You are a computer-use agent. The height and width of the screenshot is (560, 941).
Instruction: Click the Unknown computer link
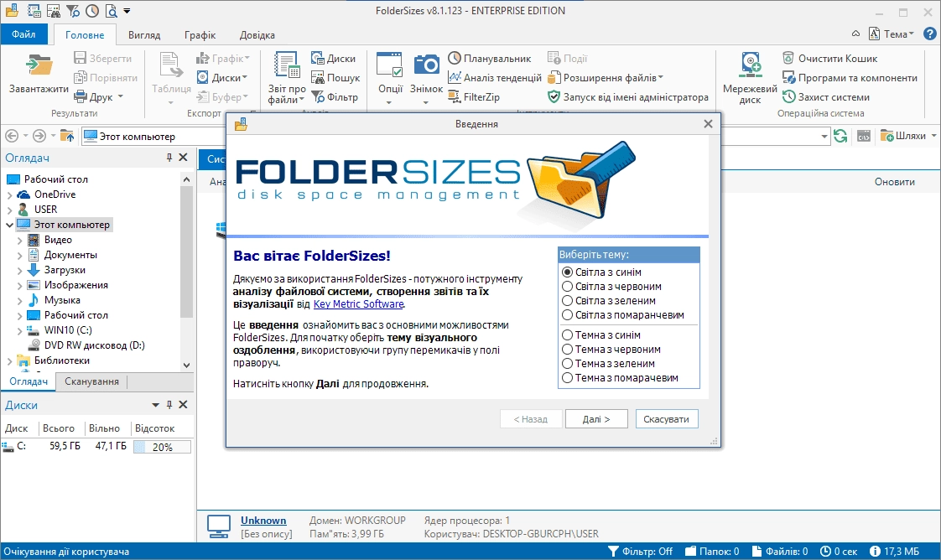pos(263,521)
